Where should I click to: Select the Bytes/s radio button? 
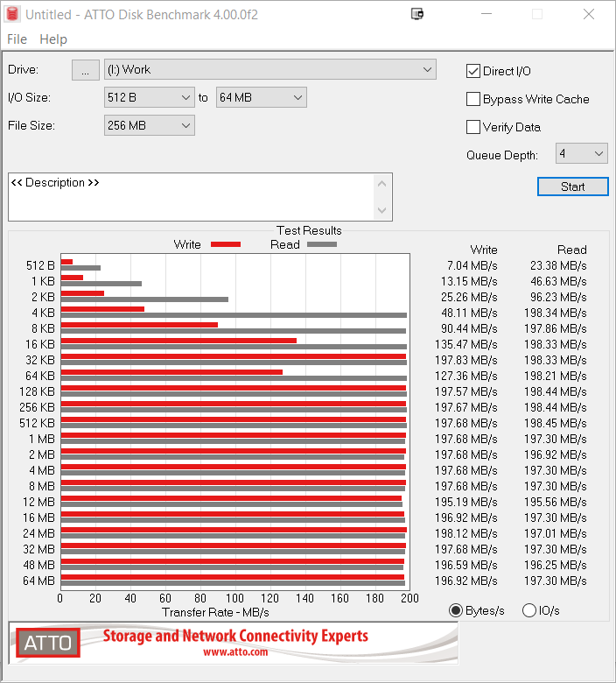pos(455,610)
